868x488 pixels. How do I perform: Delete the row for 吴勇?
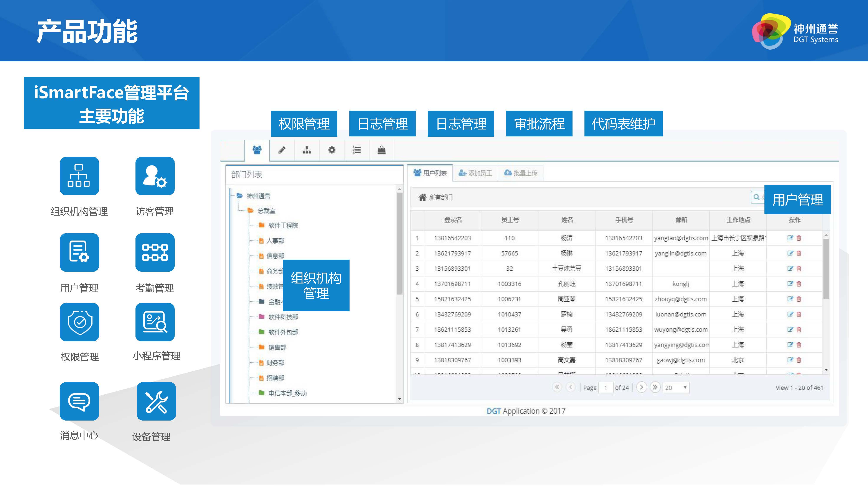point(799,329)
